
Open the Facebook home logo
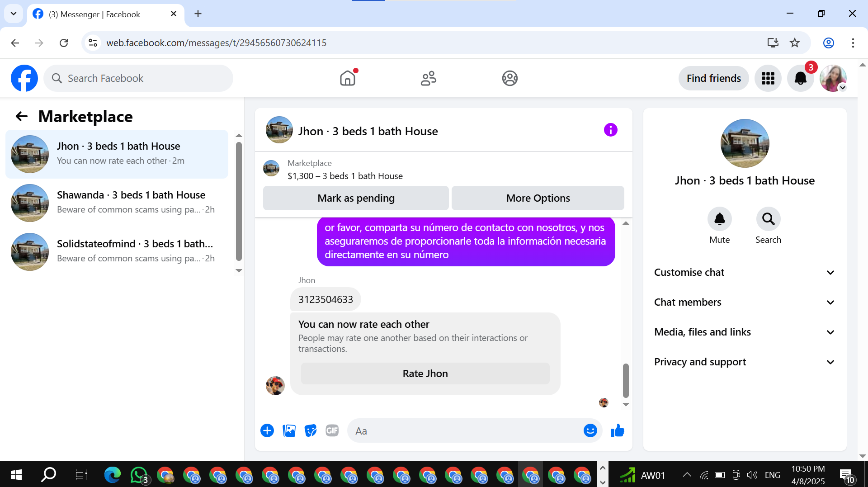[24, 78]
